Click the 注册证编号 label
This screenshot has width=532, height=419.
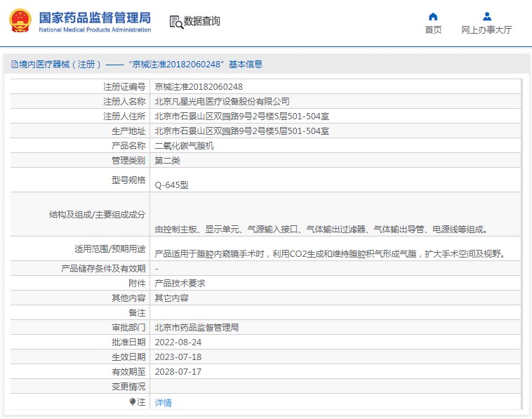[124, 87]
